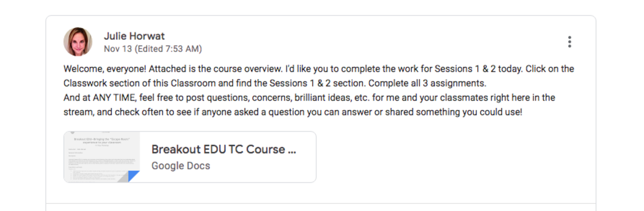644x211 pixels.
Task: Click the words "Complete all 3 assignments"
Action: pos(427,83)
